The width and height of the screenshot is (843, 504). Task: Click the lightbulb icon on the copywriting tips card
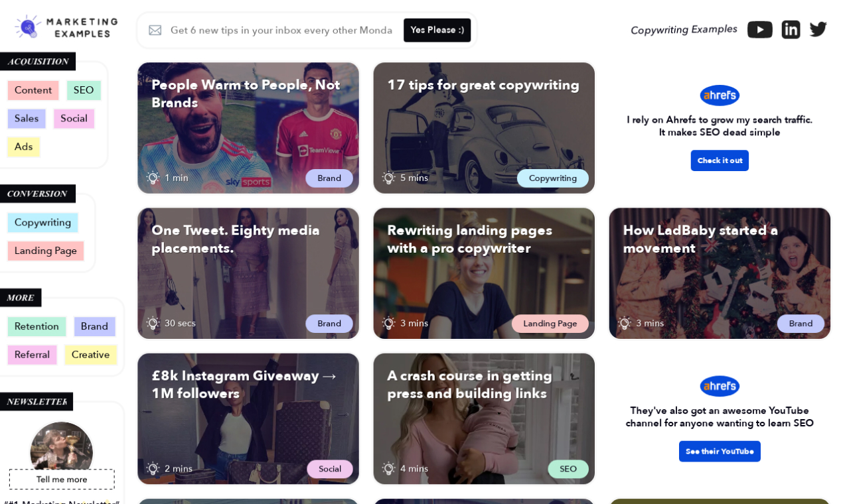[x=388, y=178]
